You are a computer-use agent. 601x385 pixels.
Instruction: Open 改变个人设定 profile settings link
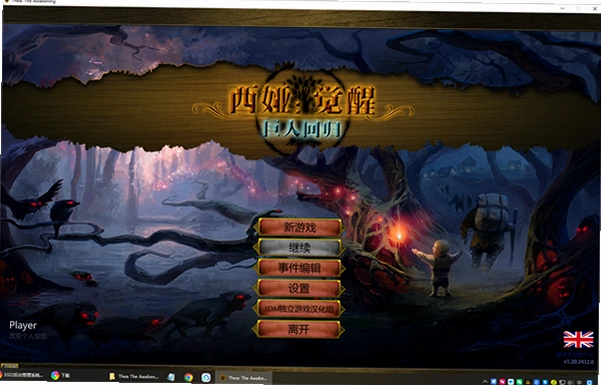(x=28, y=336)
